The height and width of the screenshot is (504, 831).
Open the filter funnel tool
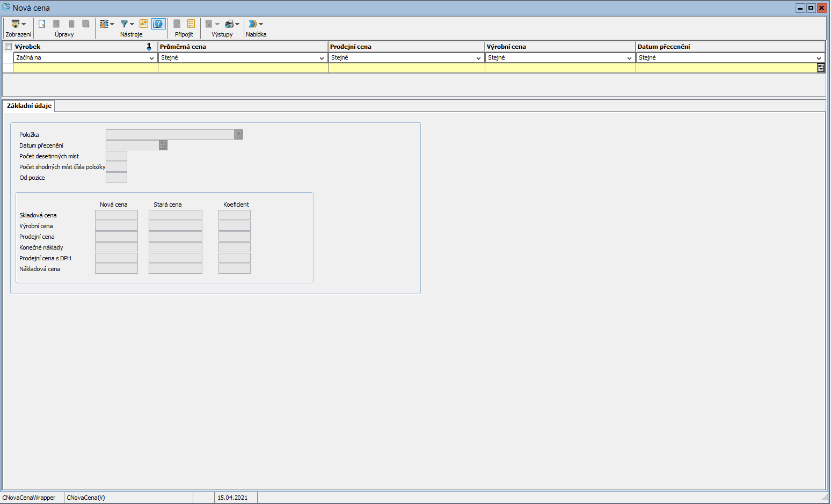[x=124, y=24]
